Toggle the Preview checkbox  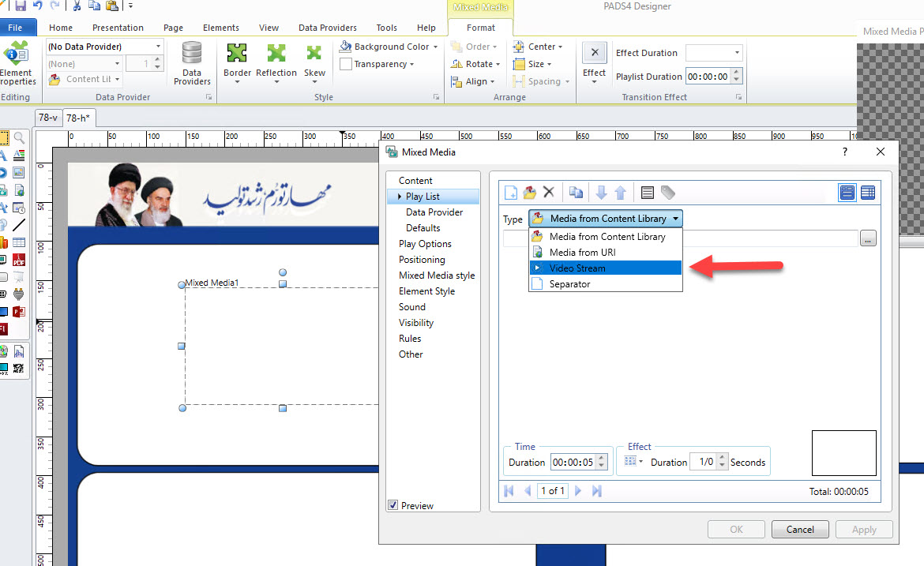coord(393,505)
